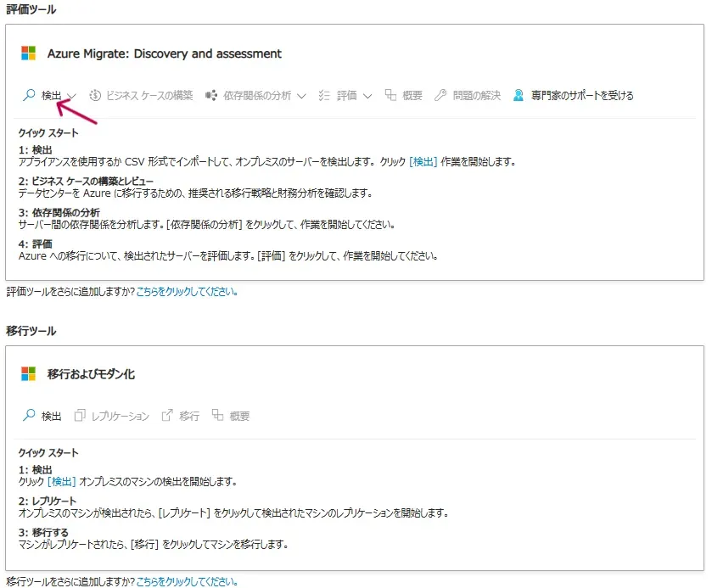Click the 依存関係の分析 icon

(x=211, y=95)
